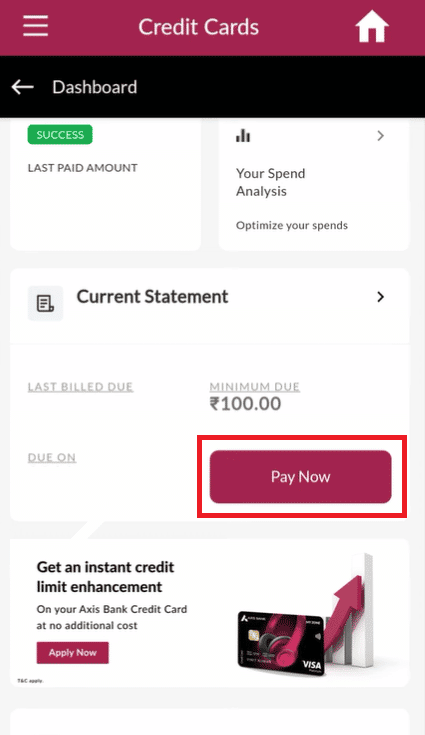The width and height of the screenshot is (425, 735).
Task: Tap the MINIMUM DUE label
Action: pos(254,387)
